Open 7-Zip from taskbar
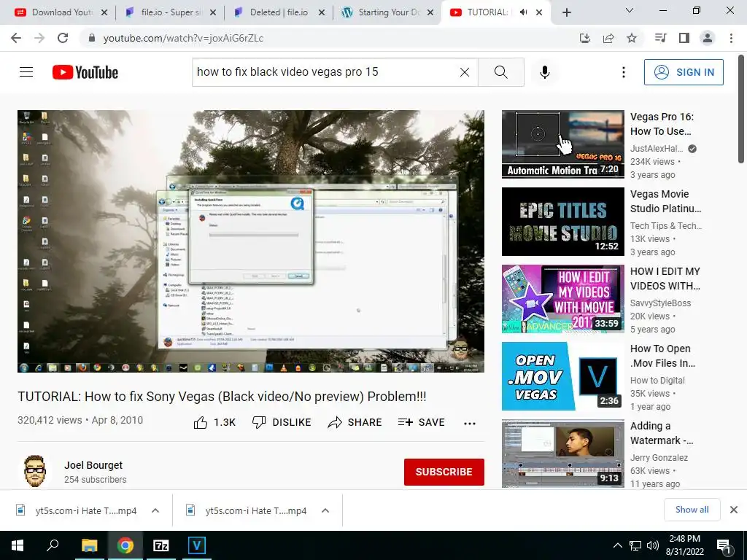 161,545
